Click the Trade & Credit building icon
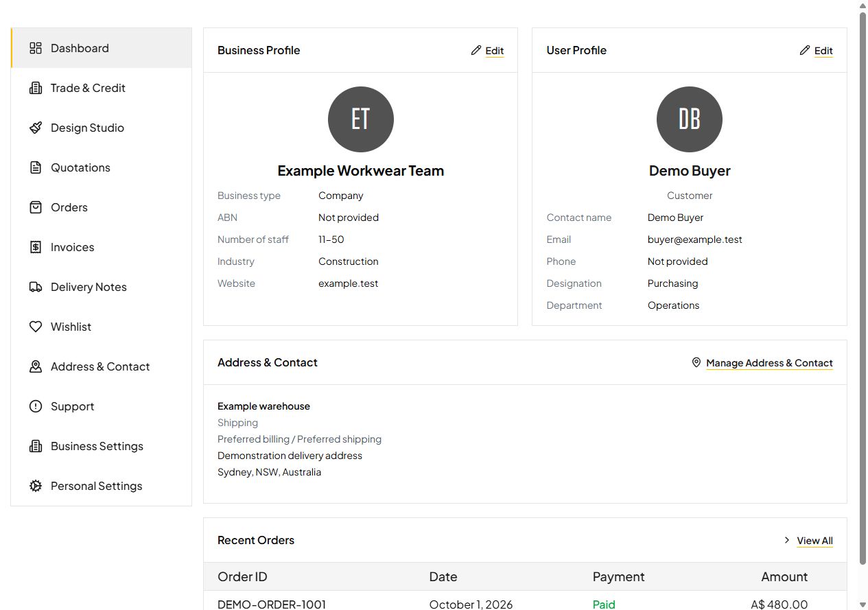The image size is (868, 610). [x=36, y=88]
